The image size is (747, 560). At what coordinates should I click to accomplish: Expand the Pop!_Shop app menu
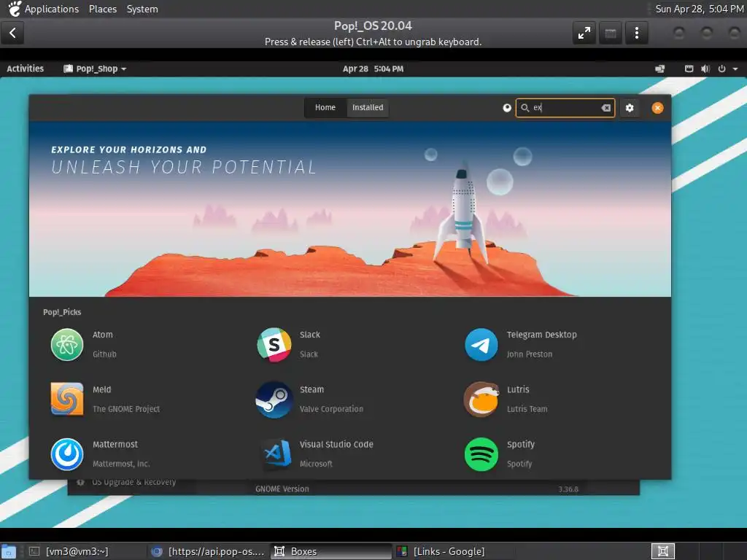click(95, 69)
